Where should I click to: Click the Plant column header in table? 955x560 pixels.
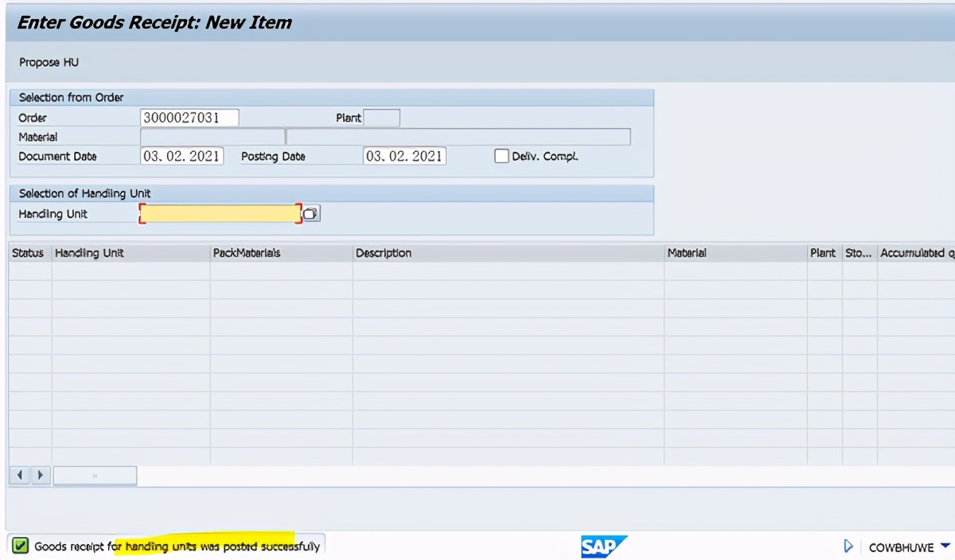824,253
